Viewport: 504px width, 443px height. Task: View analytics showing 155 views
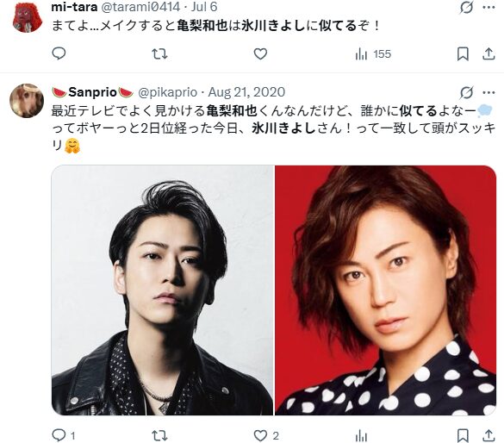373,54
